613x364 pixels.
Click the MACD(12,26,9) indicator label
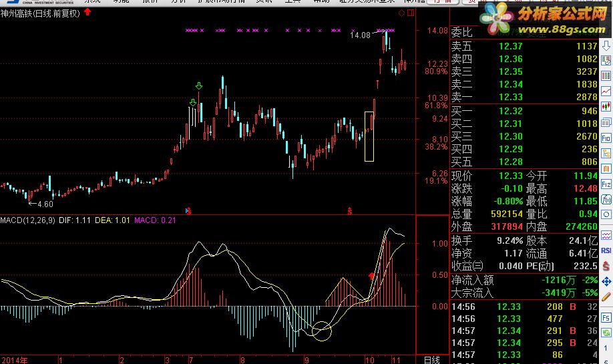click(28, 220)
